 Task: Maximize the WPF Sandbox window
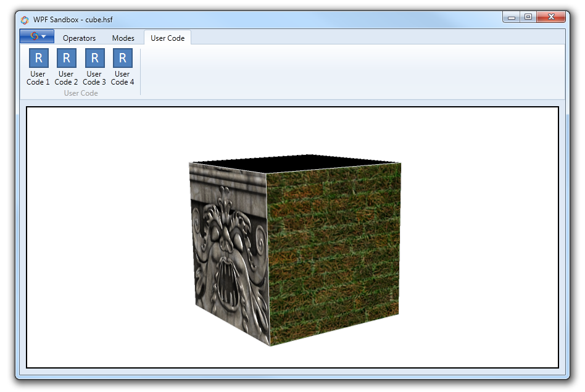(528, 17)
